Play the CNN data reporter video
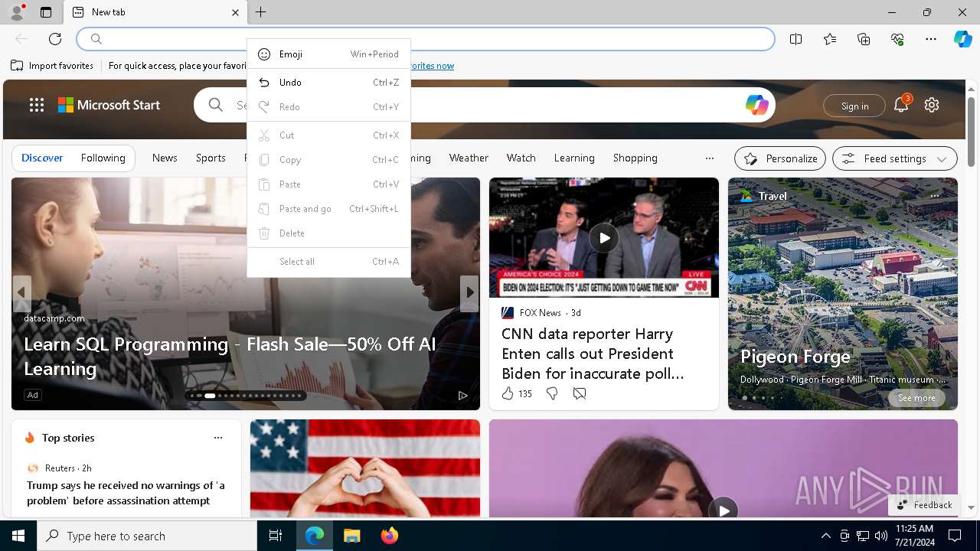 pyautogui.click(x=604, y=238)
